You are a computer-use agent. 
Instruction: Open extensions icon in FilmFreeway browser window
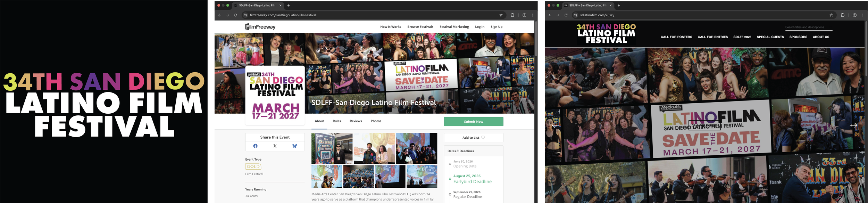coord(512,15)
